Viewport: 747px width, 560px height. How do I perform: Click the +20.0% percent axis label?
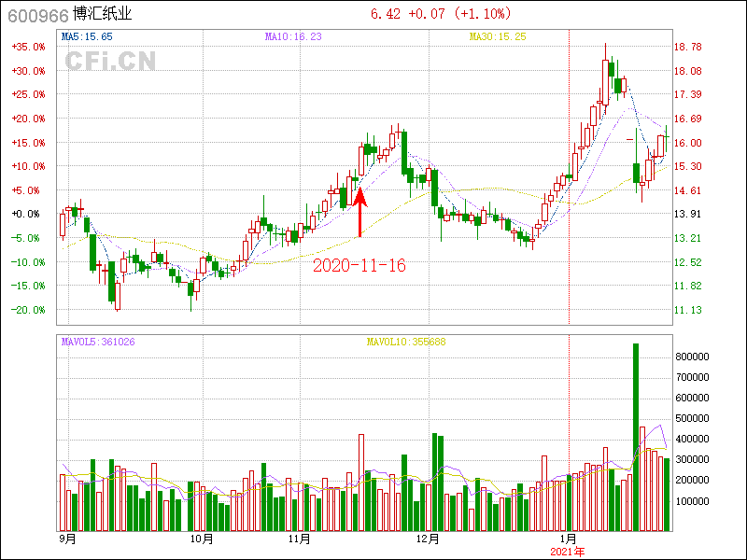pos(29,119)
